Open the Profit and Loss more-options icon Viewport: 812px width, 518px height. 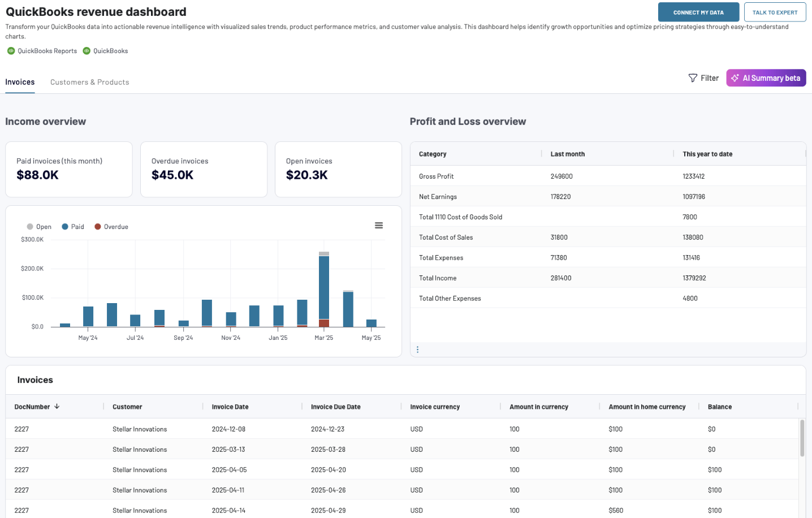coord(418,349)
